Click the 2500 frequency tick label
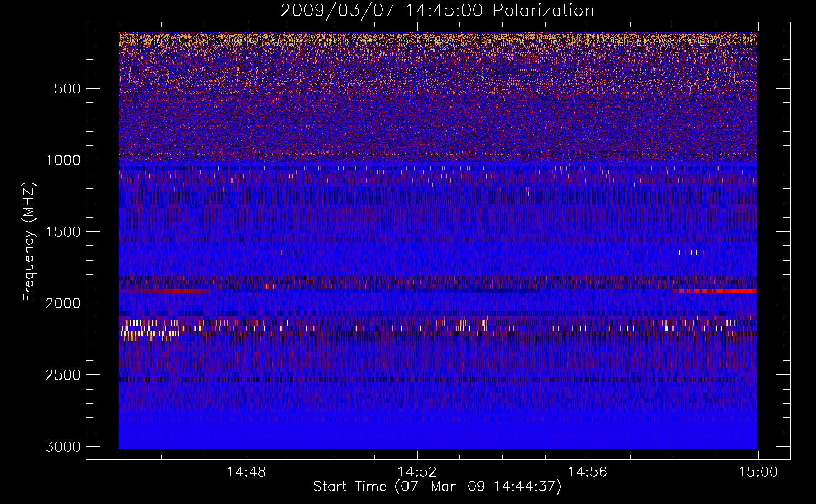The image size is (816, 504). pos(63,375)
